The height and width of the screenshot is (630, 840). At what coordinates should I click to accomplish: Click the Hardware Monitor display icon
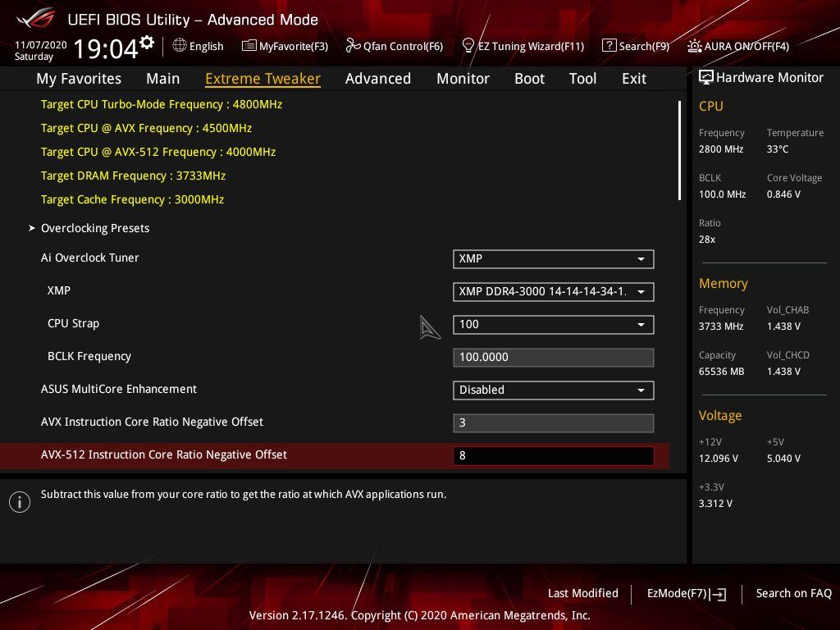[706, 78]
